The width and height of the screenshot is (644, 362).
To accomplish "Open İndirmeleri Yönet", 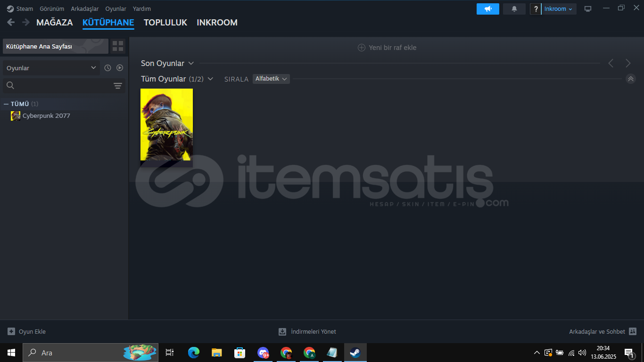I will [307, 332].
